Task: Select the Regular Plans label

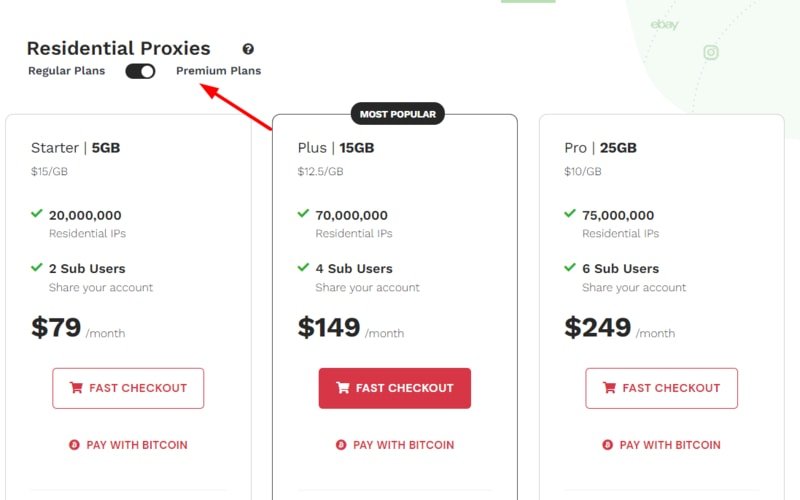Action: [x=66, y=70]
